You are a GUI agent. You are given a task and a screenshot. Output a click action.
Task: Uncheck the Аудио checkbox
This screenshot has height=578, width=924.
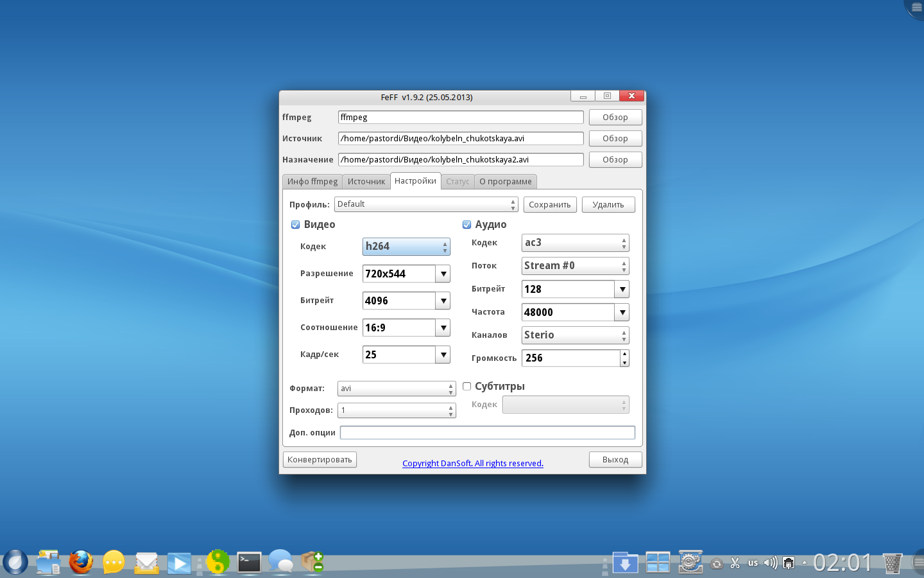pos(467,225)
